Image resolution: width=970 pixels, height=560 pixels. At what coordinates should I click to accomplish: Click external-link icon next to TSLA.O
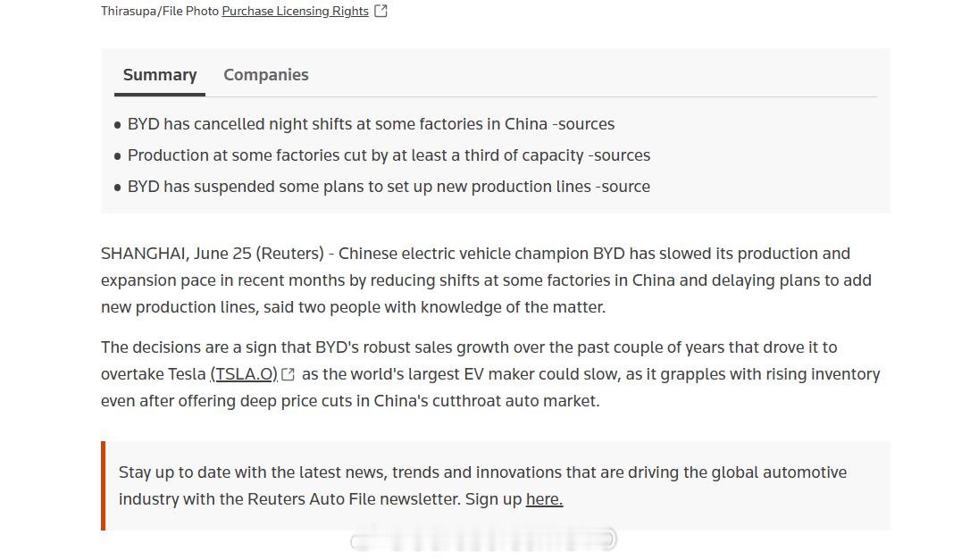288,374
